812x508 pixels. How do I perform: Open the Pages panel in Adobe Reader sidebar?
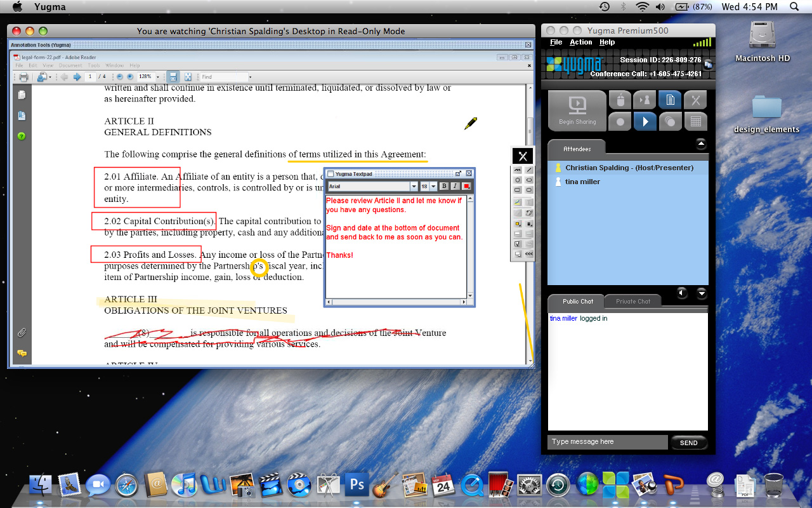coord(22,95)
